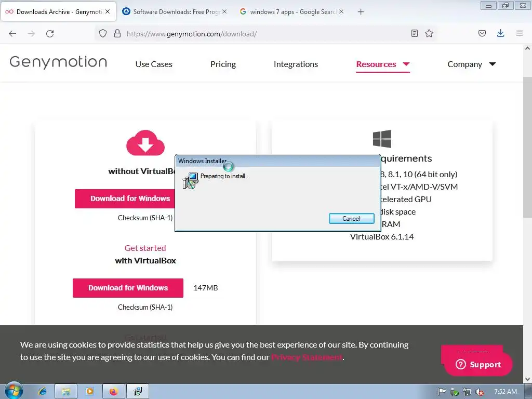Click the pink cloud download icon

(145, 142)
